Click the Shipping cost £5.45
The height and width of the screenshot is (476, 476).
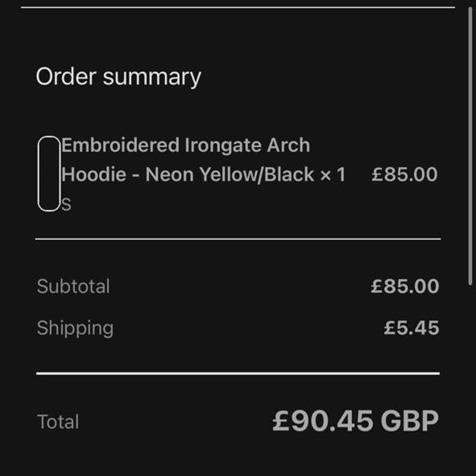pos(411,328)
